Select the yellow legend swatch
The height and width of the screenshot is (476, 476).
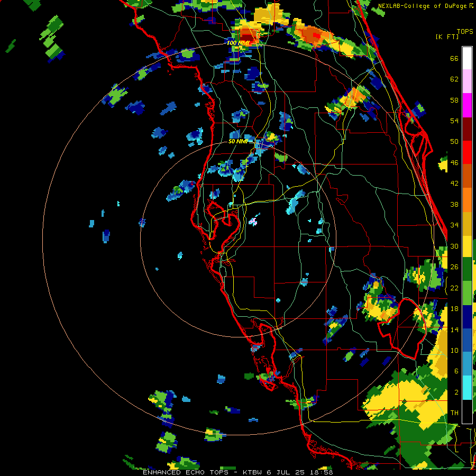tap(467, 246)
